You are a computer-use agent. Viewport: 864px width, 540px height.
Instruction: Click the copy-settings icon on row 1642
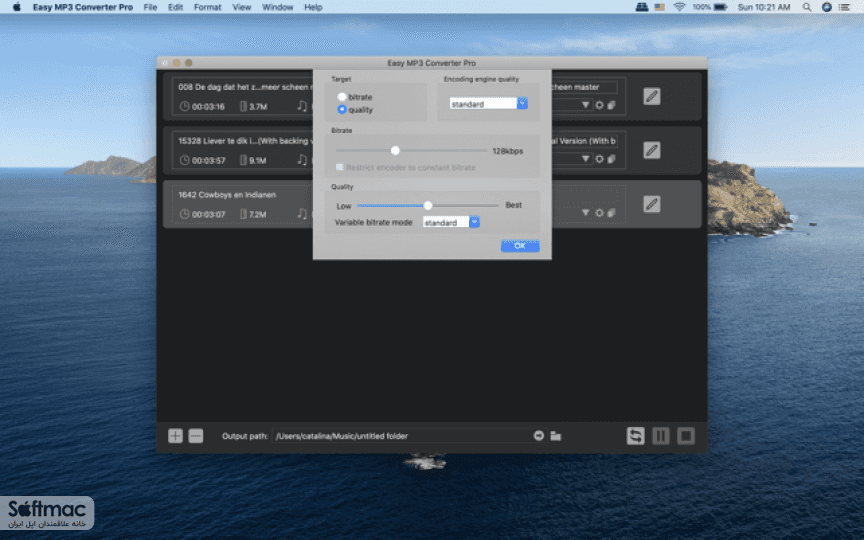611,213
